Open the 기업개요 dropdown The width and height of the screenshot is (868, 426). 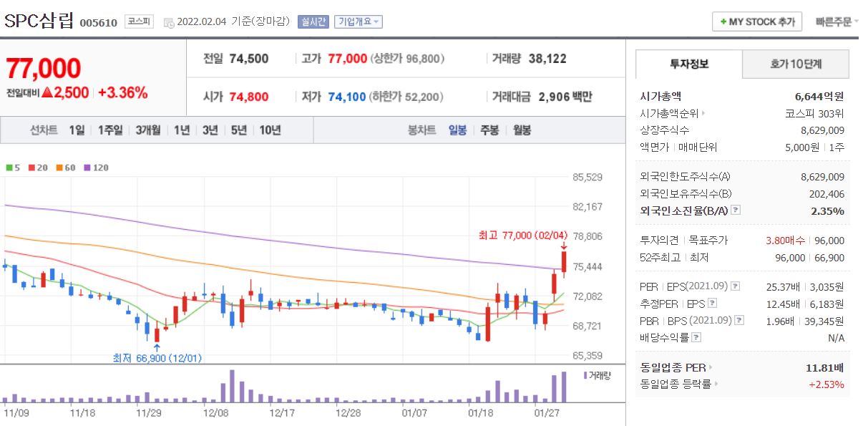pyautogui.click(x=359, y=22)
